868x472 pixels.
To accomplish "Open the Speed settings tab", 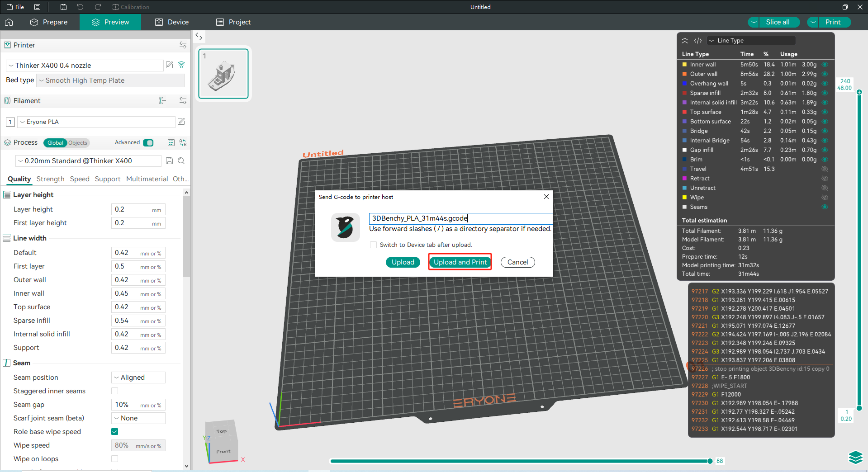I will 80,179.
